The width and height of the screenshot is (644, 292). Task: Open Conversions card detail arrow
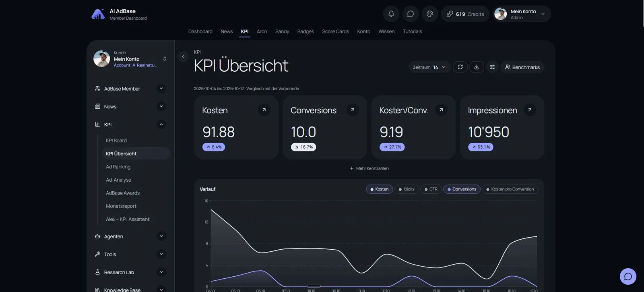353,110
